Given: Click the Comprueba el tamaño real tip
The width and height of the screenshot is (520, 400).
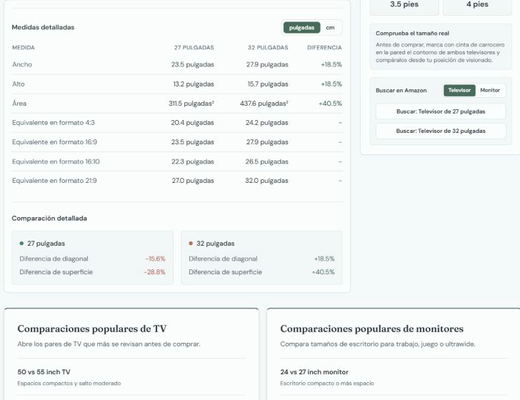Looking at the screenshot, I should click(x=441, y=47).
